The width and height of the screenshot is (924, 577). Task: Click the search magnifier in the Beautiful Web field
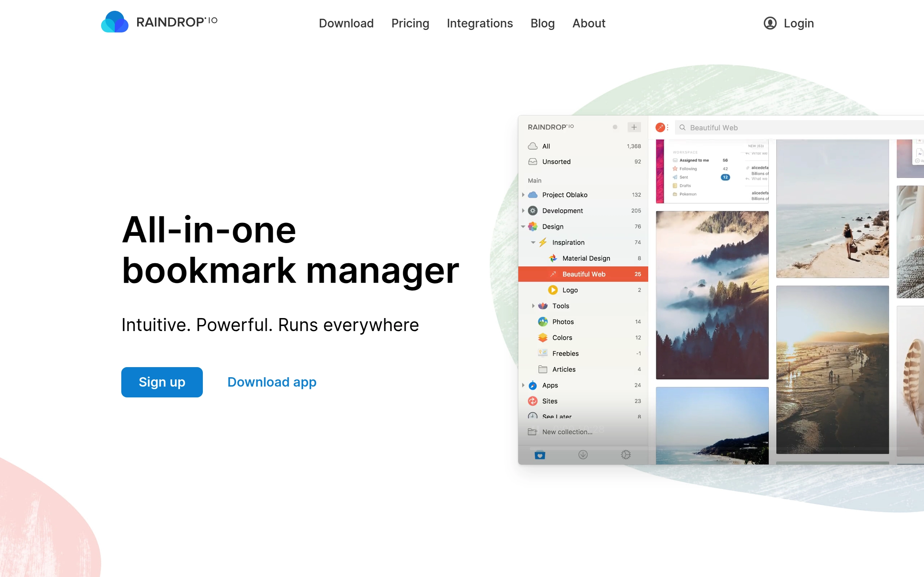tap(683, 127)
